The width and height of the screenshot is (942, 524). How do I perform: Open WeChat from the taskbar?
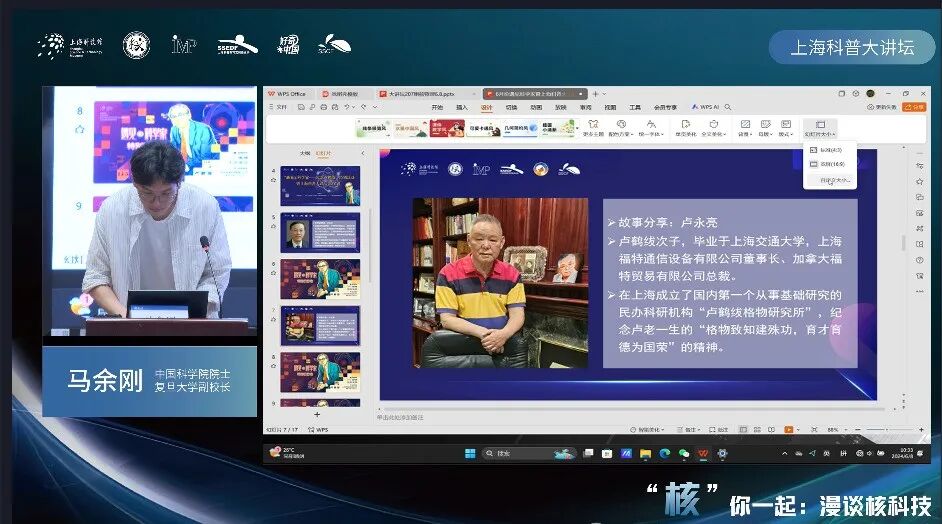tap(684, 454)
